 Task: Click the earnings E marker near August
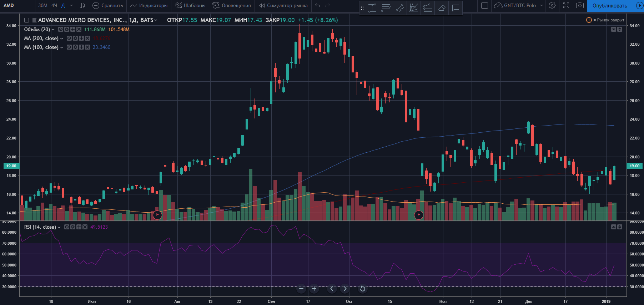coord(157,215)
